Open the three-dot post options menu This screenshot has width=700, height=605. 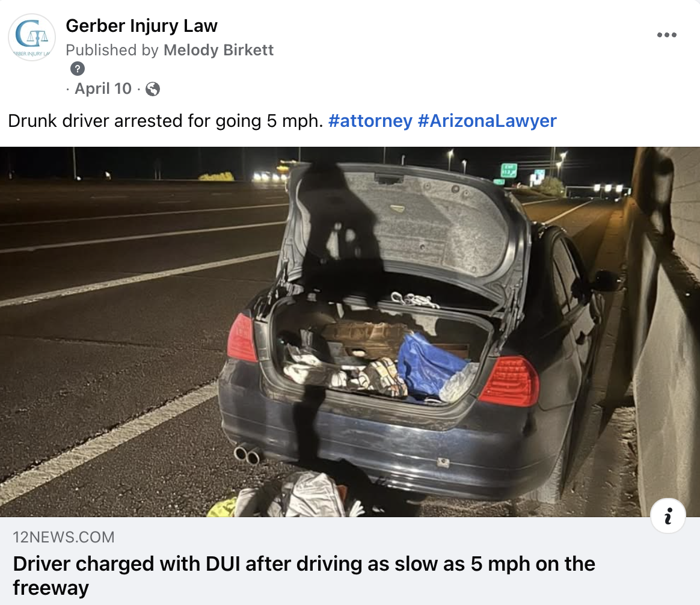(666, 35)
